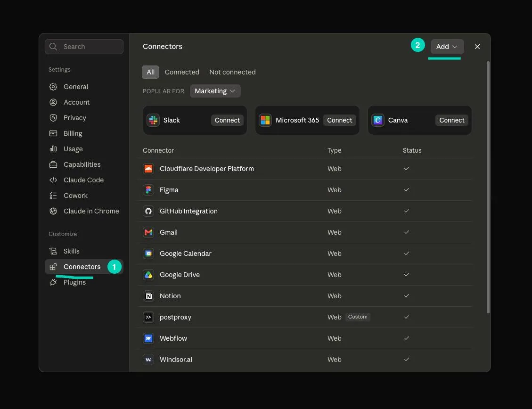The width and height of the screenshot is (532, 409).
Task: Click the Plugins plug icon
Action: 53,282
